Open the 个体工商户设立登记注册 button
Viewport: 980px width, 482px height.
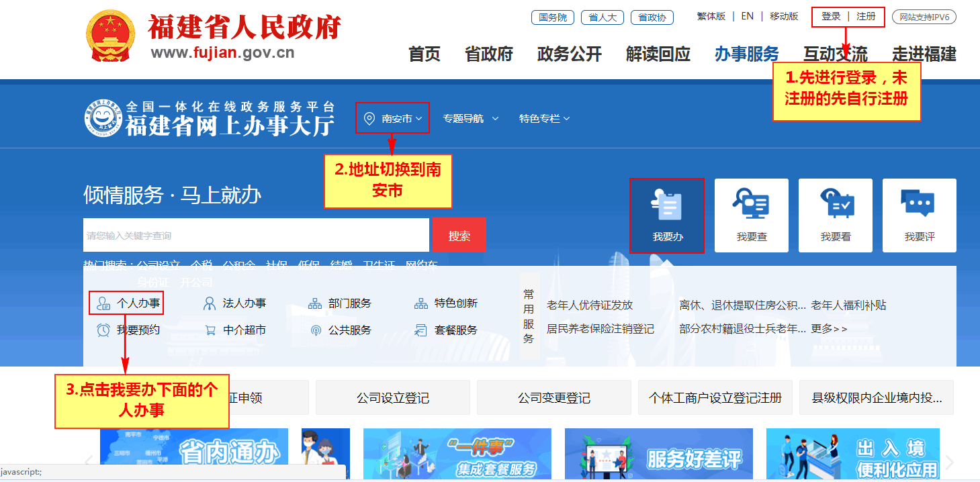click(715, 397)
